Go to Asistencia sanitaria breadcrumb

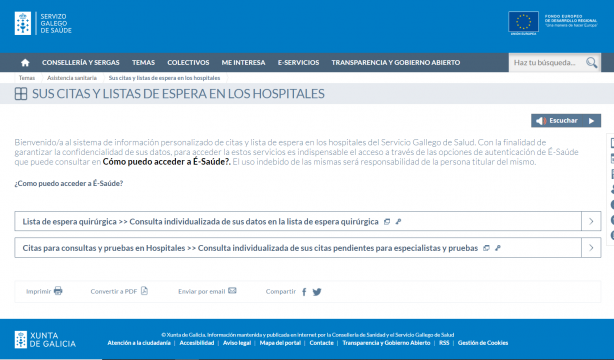pyautogui.click(x=72, y=78)
